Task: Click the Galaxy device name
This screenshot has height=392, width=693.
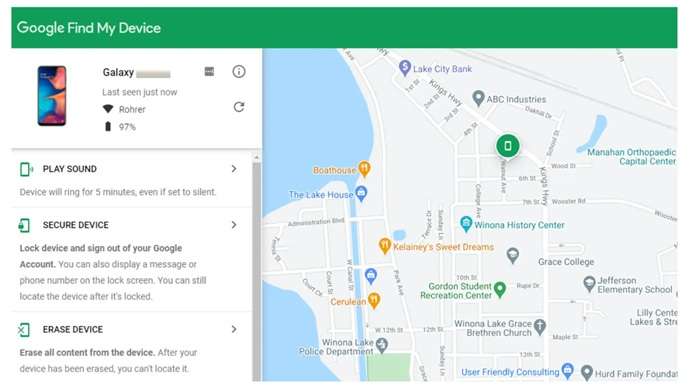Action: pyautogui.click(x=118, y=72)
